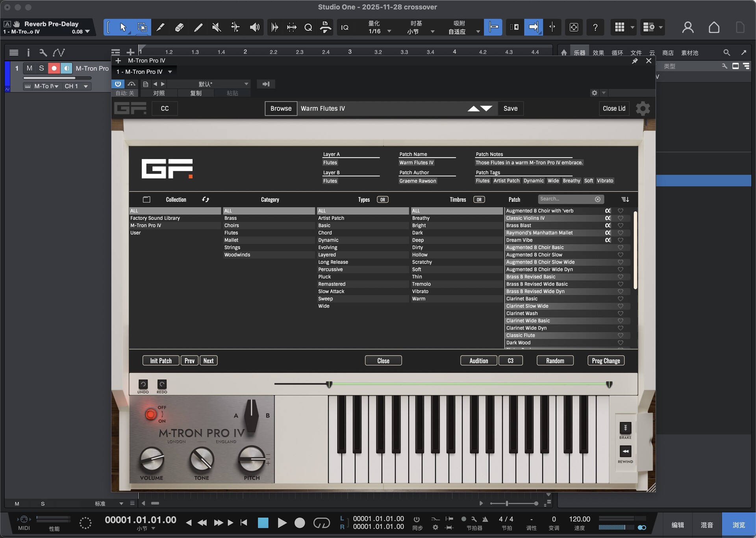Select the Mute tool icon
The image size is (756, 538).
pos(217,27)
